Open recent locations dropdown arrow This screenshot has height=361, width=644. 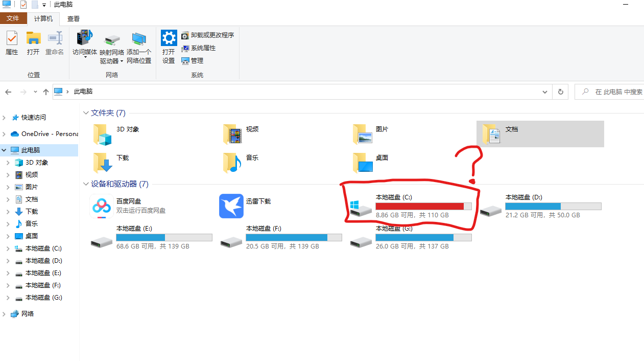[35, 92]
